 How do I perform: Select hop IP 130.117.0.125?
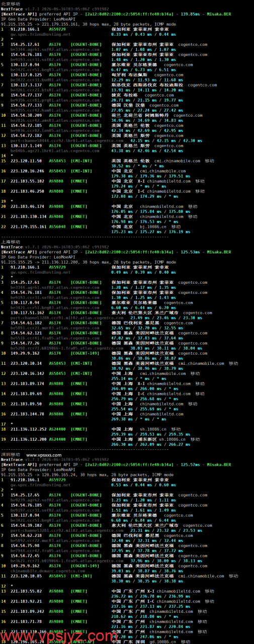25,74
